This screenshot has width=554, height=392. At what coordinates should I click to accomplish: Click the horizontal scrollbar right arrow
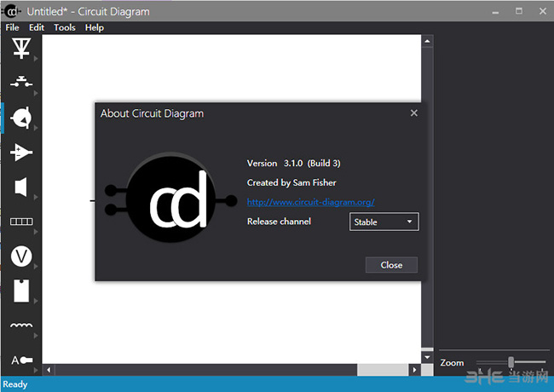(415, 370)
